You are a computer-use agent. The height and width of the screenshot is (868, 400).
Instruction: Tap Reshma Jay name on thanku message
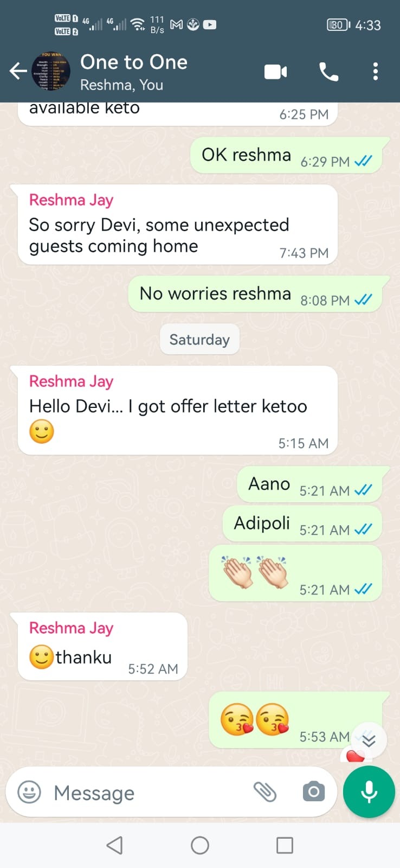(x=71, y=628)
